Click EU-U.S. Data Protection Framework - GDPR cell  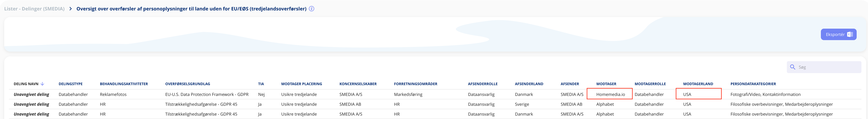pos(207,94)
